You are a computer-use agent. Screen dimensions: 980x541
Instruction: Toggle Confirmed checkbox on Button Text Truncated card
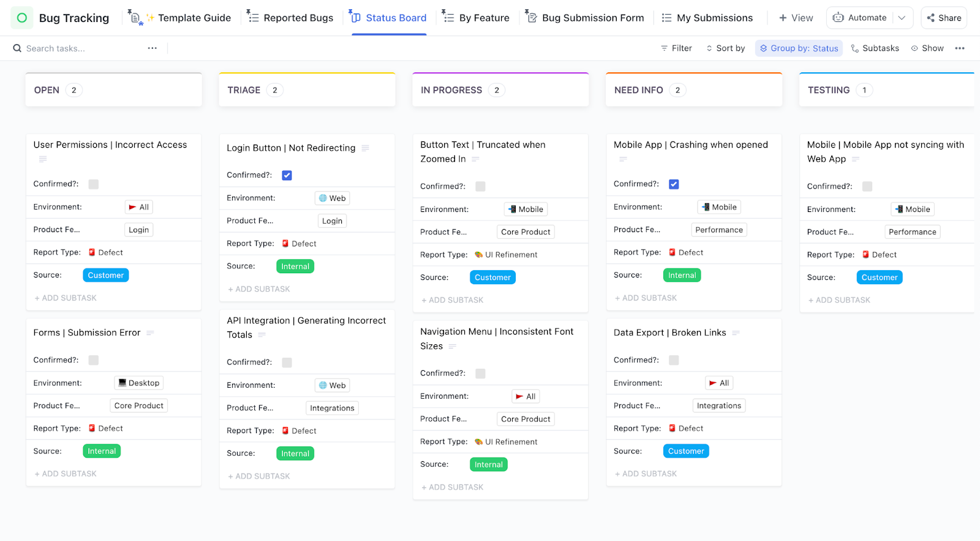pos(480,187)
